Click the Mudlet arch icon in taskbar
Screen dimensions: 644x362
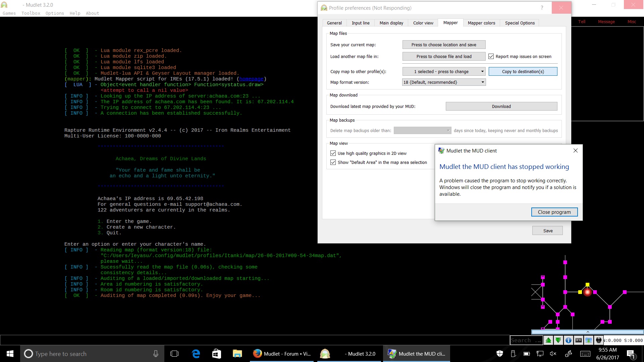click(325, 354)
